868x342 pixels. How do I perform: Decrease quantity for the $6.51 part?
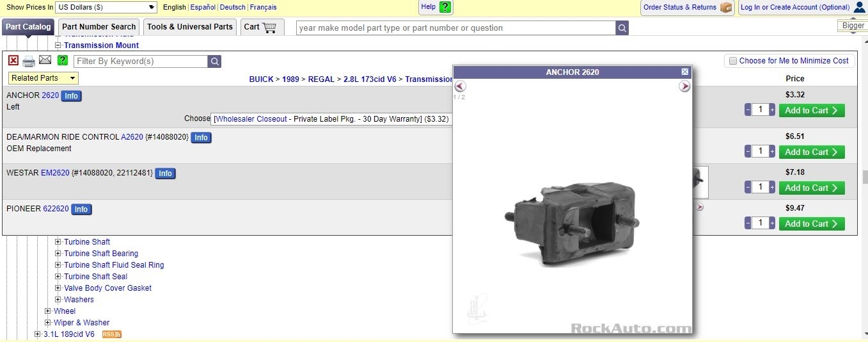(748, 152)
